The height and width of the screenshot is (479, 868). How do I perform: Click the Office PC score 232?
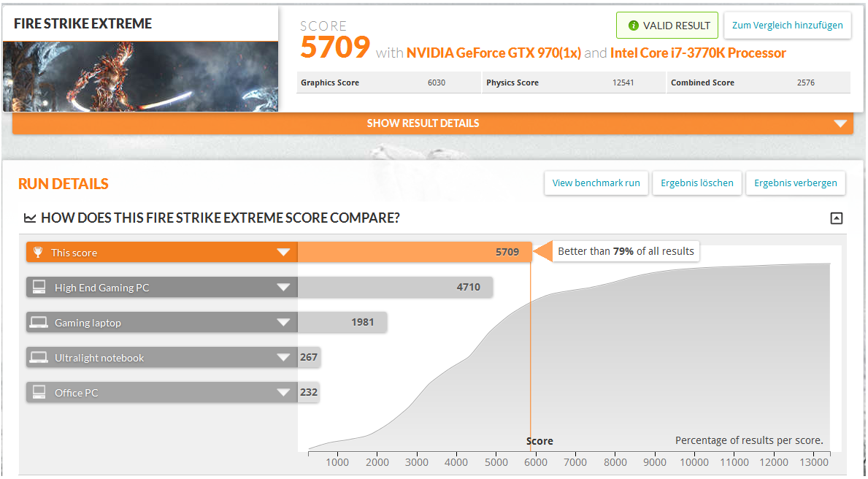pyautogui.click(x=309, y=392)
